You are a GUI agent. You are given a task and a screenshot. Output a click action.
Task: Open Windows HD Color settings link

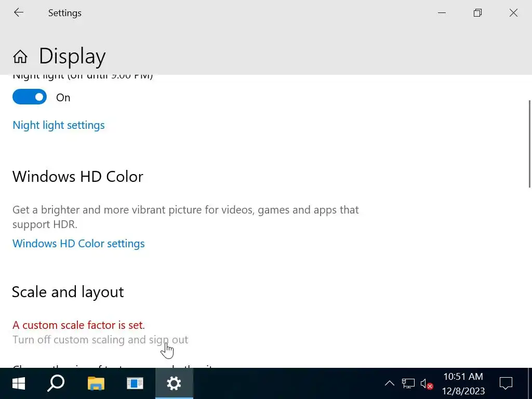click(x=78, y=244)
